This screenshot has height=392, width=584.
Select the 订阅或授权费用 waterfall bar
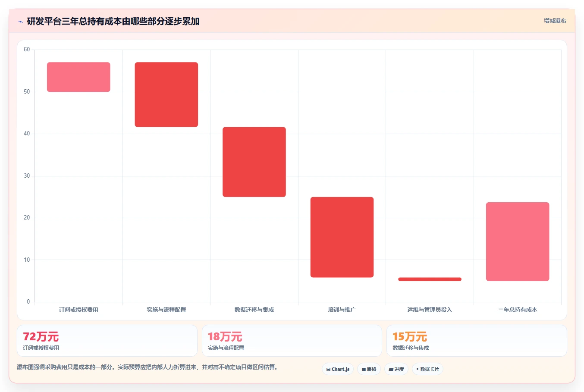click(x=78, y=77)
